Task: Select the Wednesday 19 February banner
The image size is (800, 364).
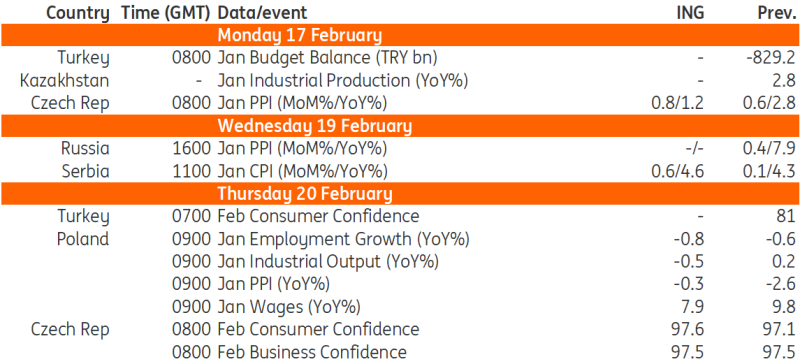Action: tap(400, 126)
